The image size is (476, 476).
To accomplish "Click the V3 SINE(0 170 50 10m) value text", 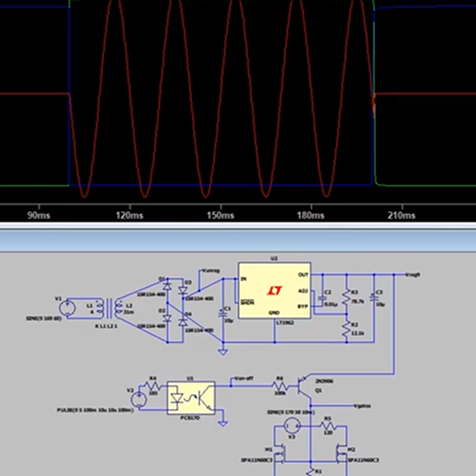I will click(x=291, y=413).
